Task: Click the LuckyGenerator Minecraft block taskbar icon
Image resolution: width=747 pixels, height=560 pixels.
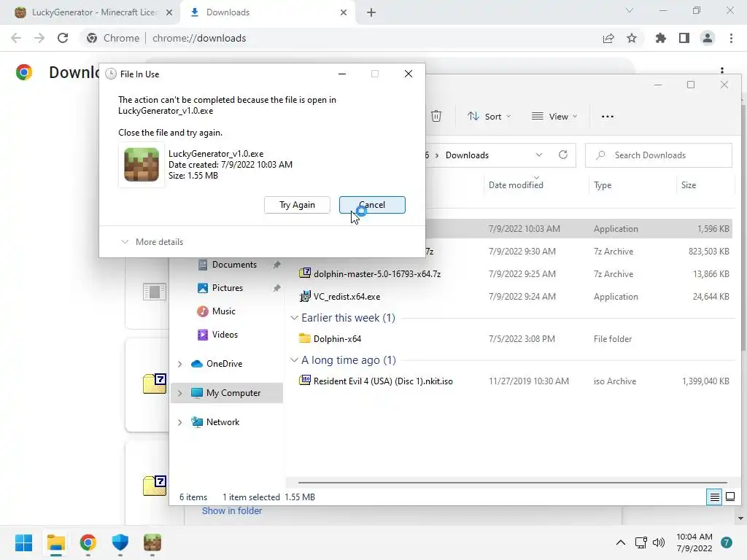Action: (152, 542)
